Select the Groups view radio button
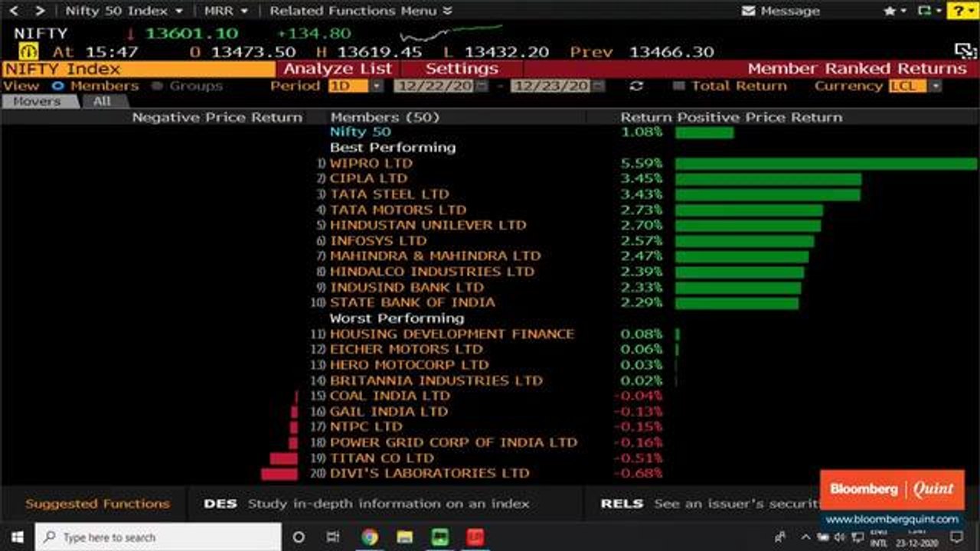 157,86
